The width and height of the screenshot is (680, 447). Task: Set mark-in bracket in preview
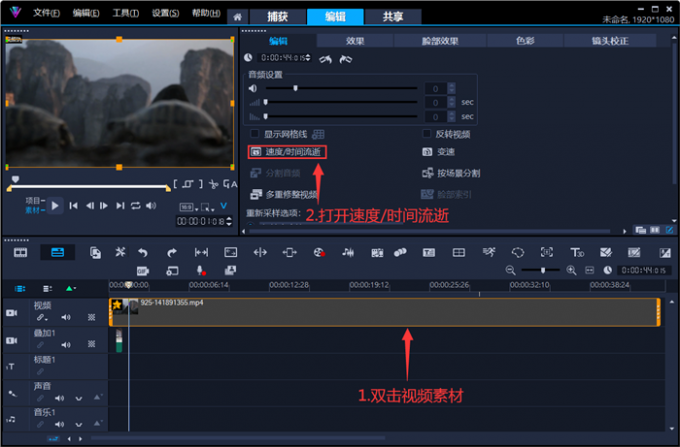point(175,184)
